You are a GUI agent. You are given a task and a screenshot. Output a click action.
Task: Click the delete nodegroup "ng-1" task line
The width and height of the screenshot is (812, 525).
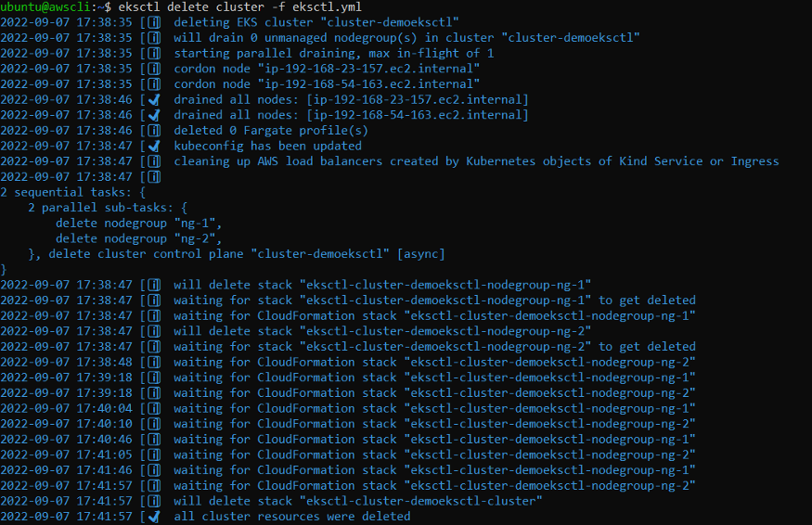[138, 223]
